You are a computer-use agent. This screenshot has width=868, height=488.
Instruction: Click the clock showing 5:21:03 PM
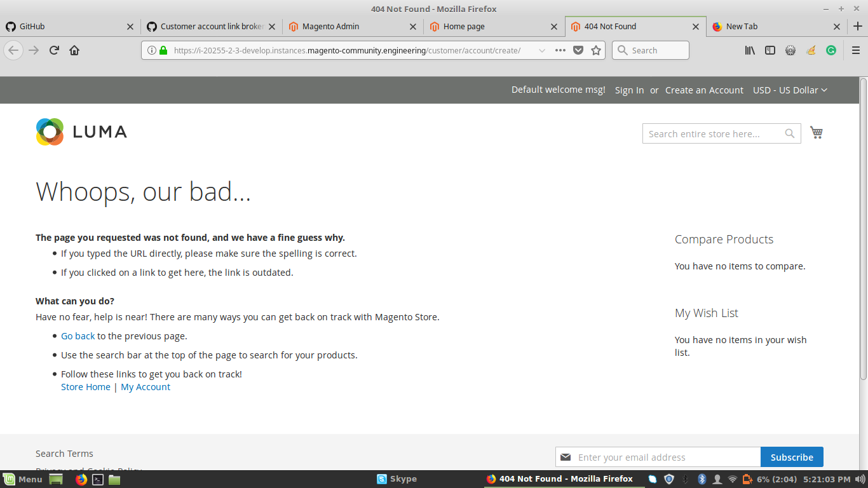click(827, 479)
